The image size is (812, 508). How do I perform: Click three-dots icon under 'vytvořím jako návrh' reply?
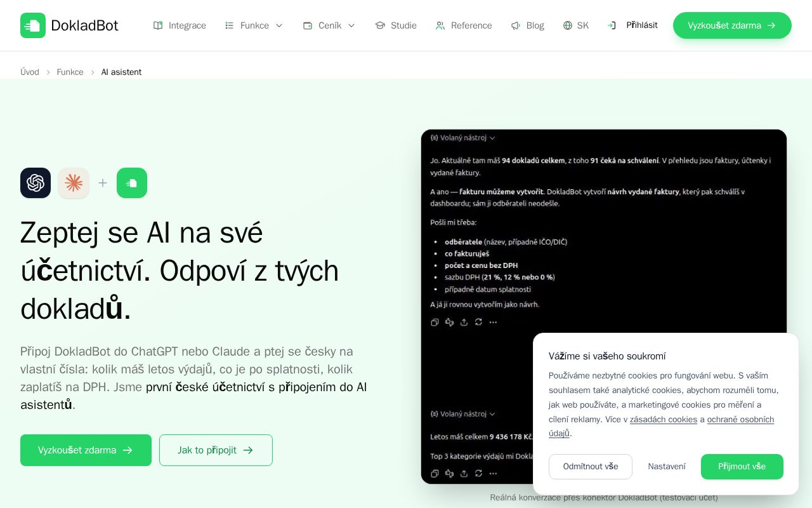[x=493, y=323]
